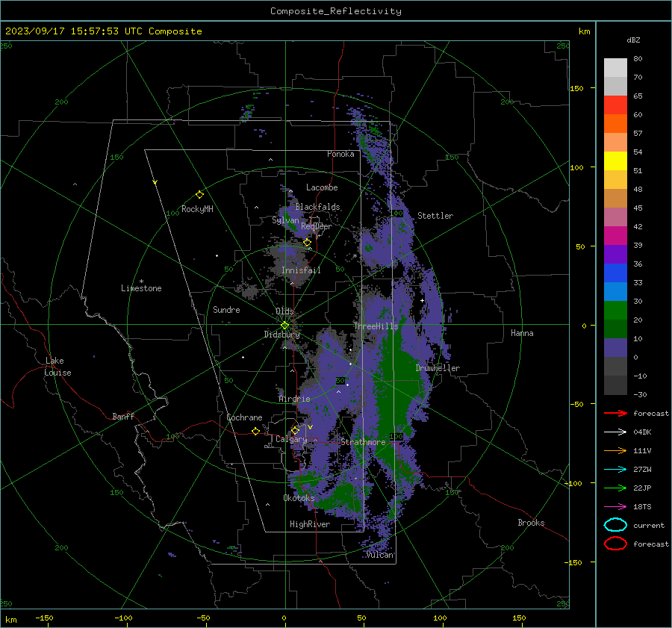Click the red forecast arrow in legend
Image resolution: width=672 pixels, height=628 pixels.
615,413
